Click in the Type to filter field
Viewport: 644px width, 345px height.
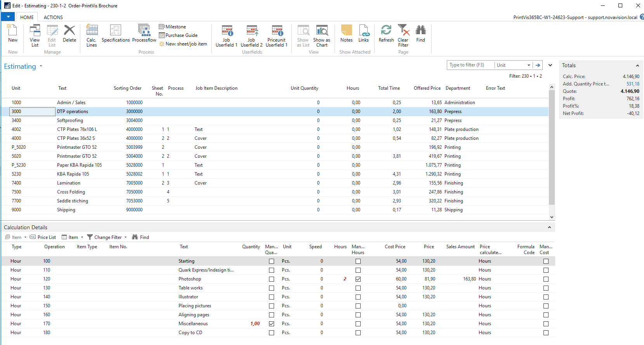tap(470, 65)
